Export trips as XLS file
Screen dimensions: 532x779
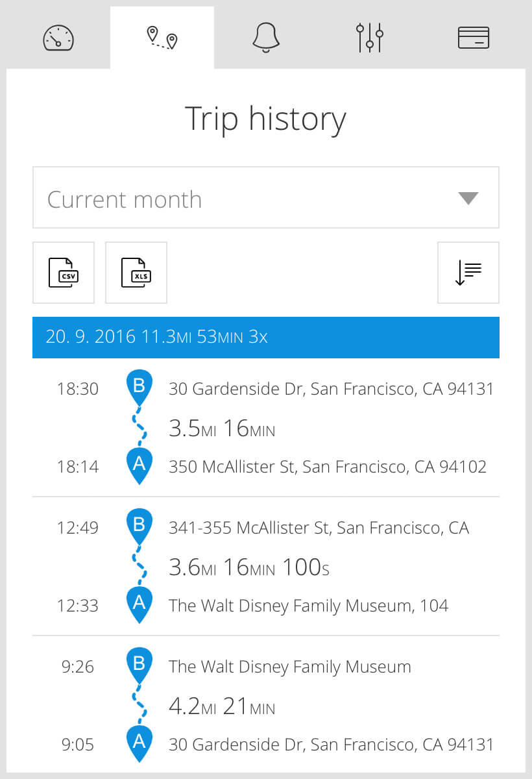(136, 273)
